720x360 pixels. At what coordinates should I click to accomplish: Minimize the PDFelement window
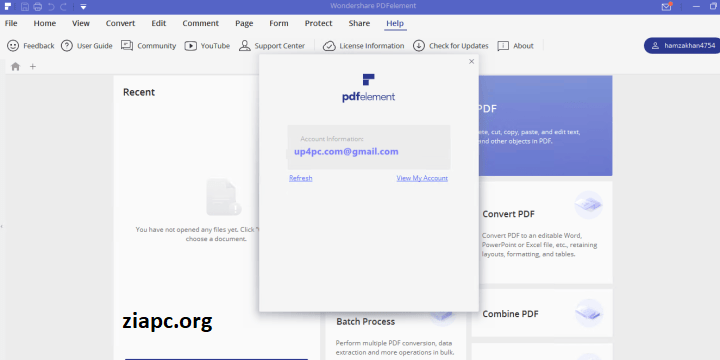698,6
